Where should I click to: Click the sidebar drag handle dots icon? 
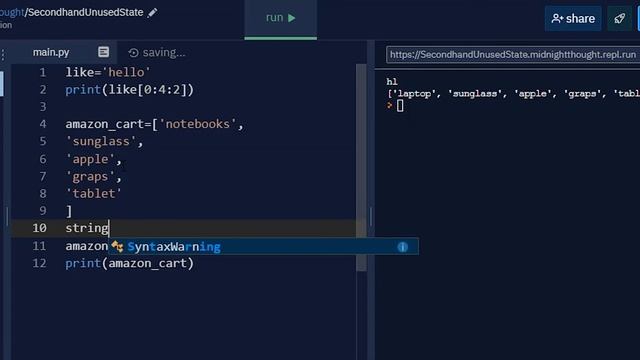(3, 55)
